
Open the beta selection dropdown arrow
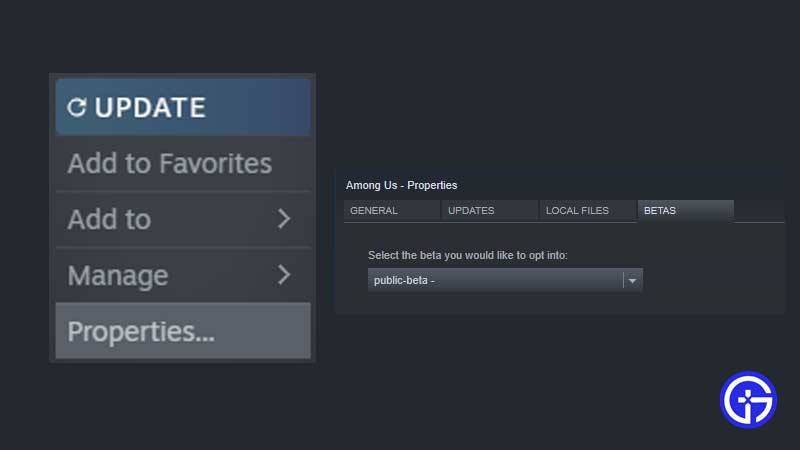point(632,281)
